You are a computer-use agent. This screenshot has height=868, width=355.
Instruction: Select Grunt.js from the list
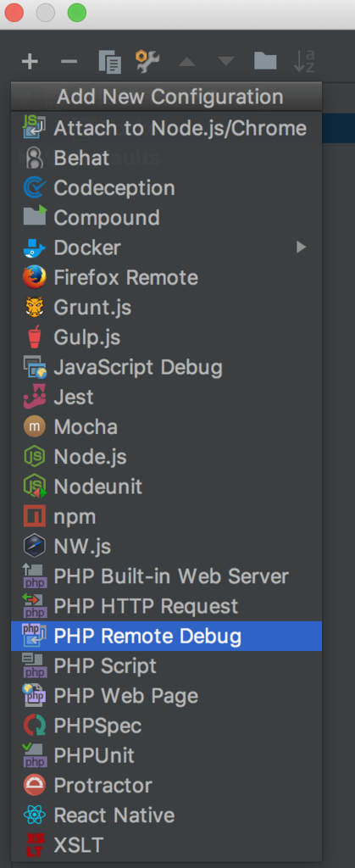pos(166,307)
